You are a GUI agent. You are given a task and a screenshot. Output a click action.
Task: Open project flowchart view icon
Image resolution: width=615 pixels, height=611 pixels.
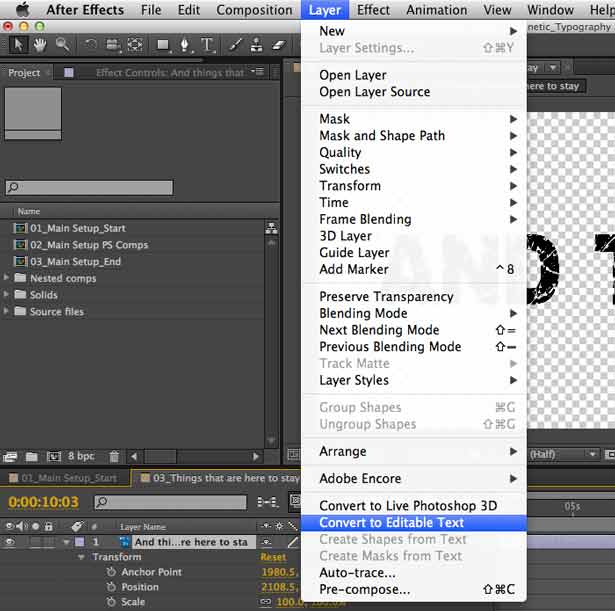click(x=271, y=228)
